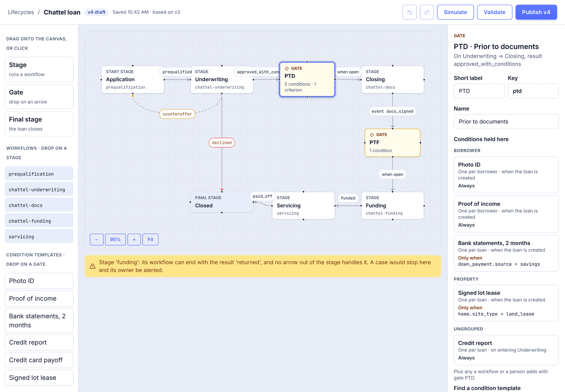Select the Closing stage node
The height and width of the screenshot is (392, 565).
click(392, 80)
